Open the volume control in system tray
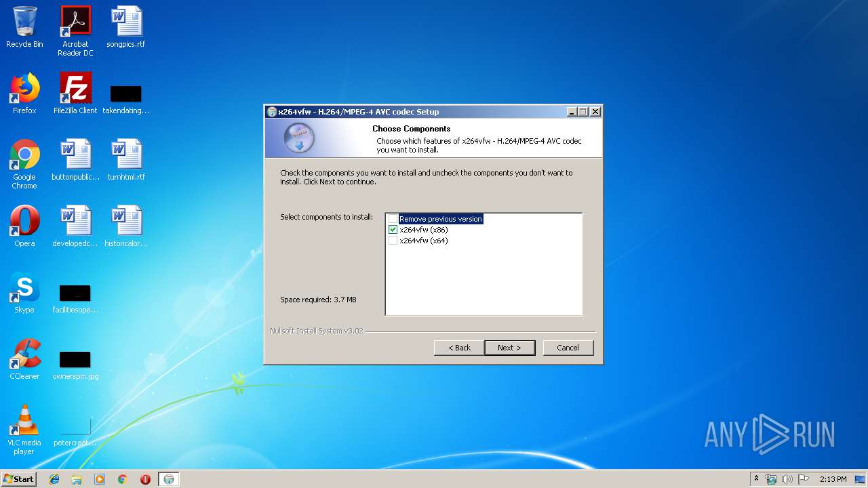Image resolution: width=868 pixels, height=488 pixels. (787, 479)
